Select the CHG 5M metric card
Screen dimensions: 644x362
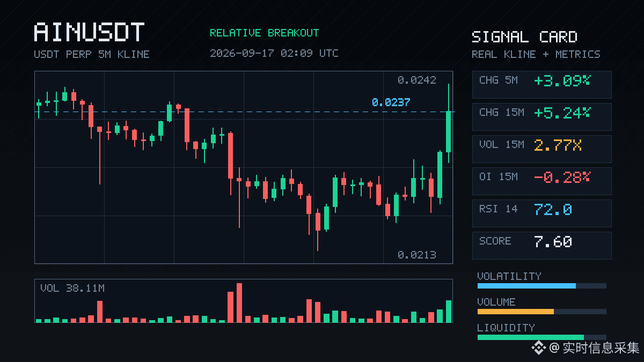click(x=541, y=85)
